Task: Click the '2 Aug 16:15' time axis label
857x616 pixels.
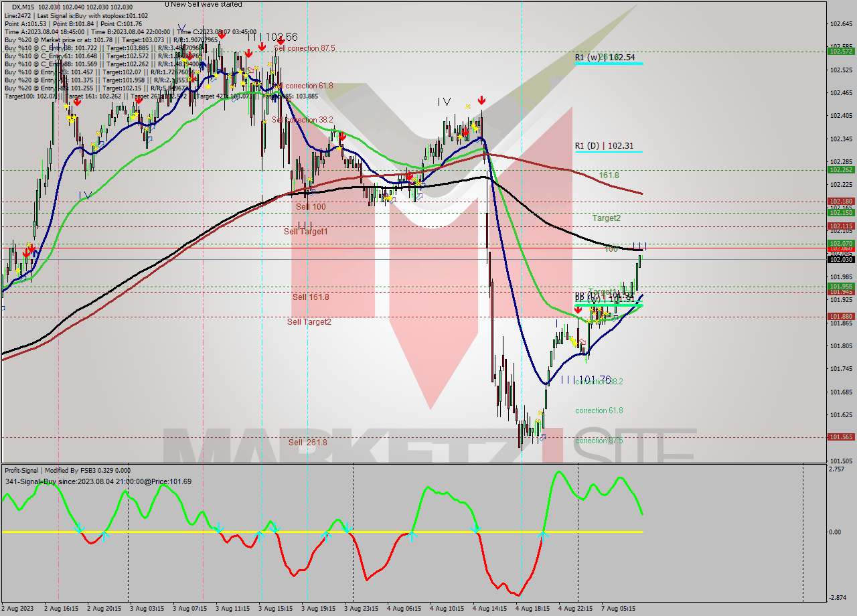Action: click(x=61, y=609)
